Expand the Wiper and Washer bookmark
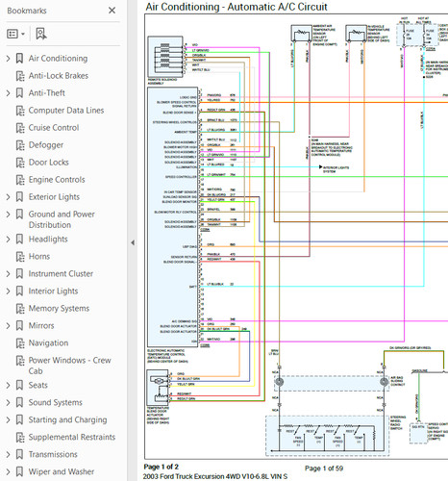 [x=9, y=471]
